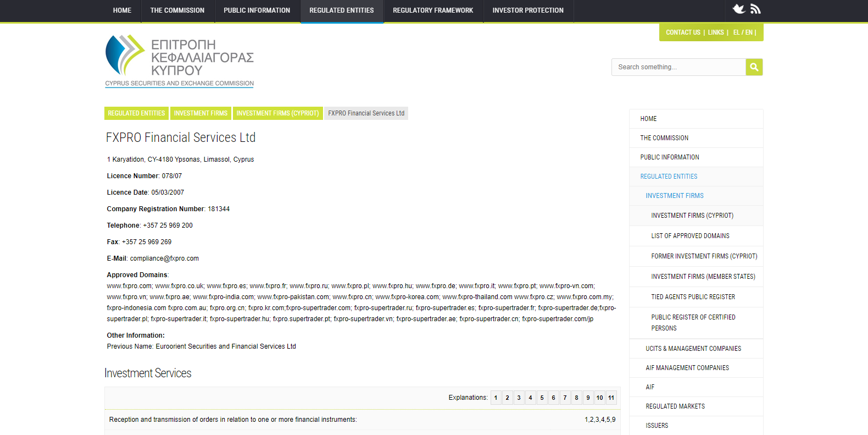Image resolution: width=868 pixels, height=435 pixels.
Task: Switch language via EL / EN link
Action: pos(743,32)
